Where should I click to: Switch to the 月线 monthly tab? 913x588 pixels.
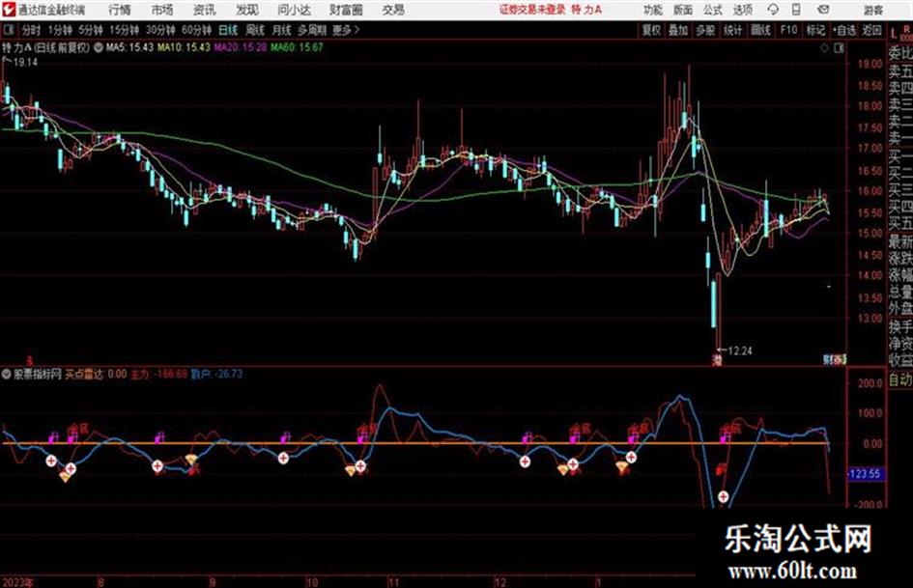point(282,30)
